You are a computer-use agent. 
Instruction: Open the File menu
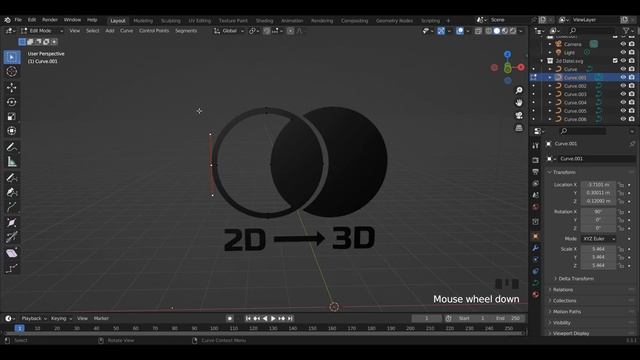click(x=18, y=20)
